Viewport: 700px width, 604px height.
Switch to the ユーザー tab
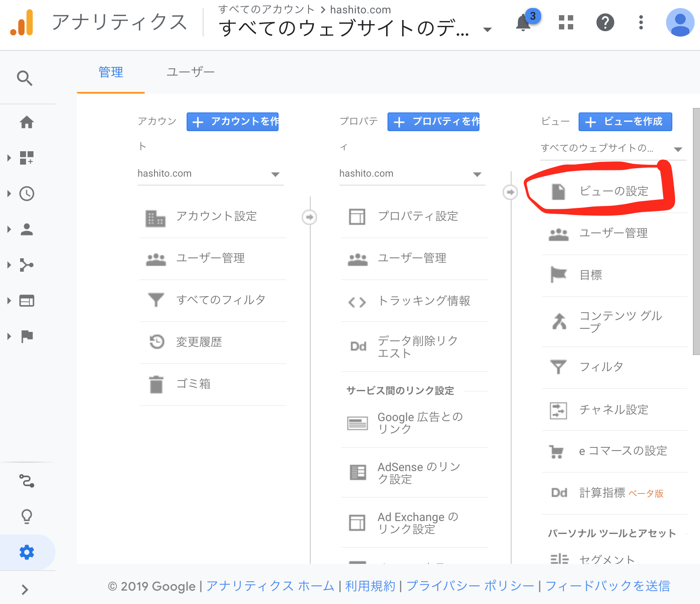(191, 72)
